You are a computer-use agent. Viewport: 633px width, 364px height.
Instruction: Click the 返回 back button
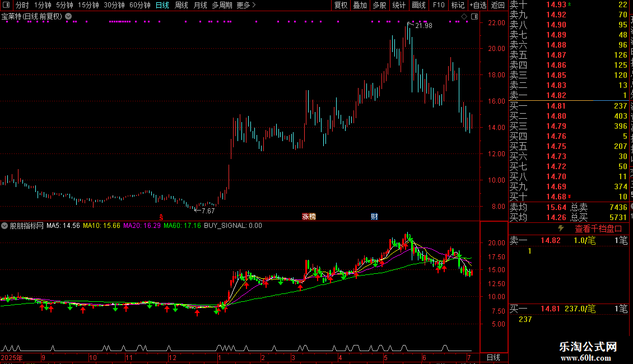pyautogui.click(x=498, y=5)
